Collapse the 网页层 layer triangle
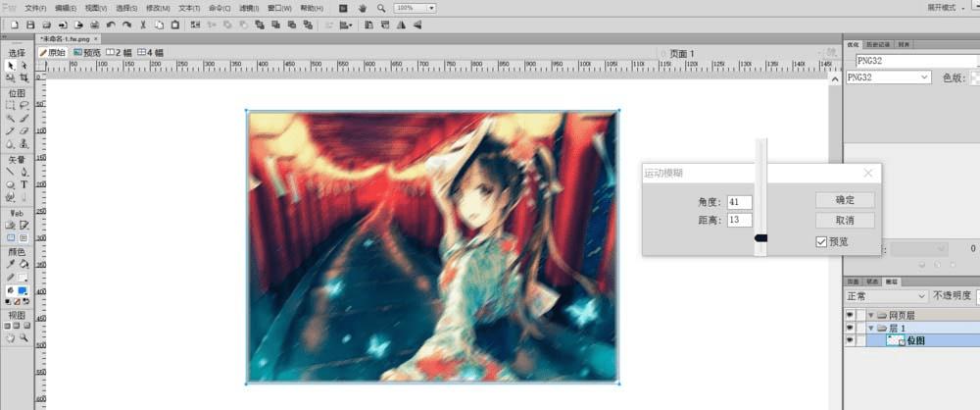This screenshot has height=410, width=980. coord(870,315)
